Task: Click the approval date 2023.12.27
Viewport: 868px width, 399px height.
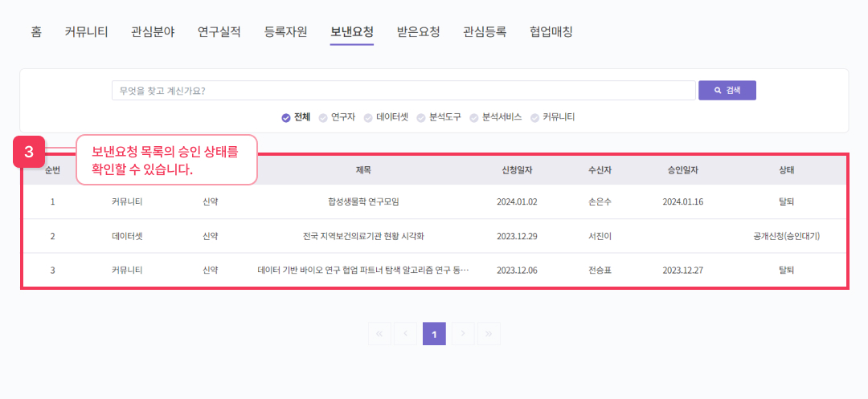Action: point(682,271)
